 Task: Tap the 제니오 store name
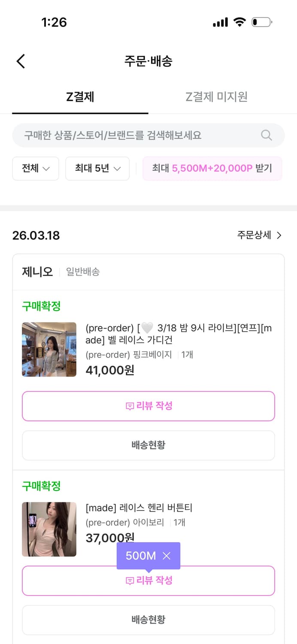coord(37,271)
